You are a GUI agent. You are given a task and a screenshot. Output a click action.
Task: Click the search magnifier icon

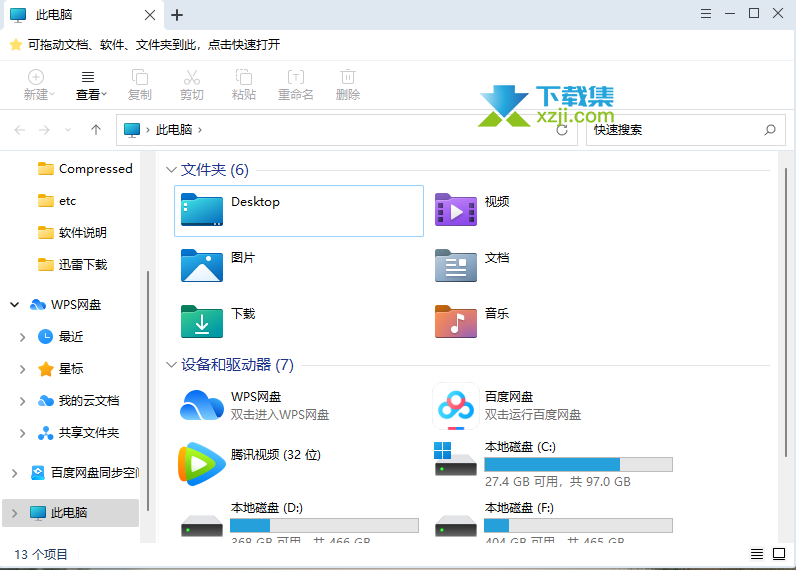pos(770,130)
